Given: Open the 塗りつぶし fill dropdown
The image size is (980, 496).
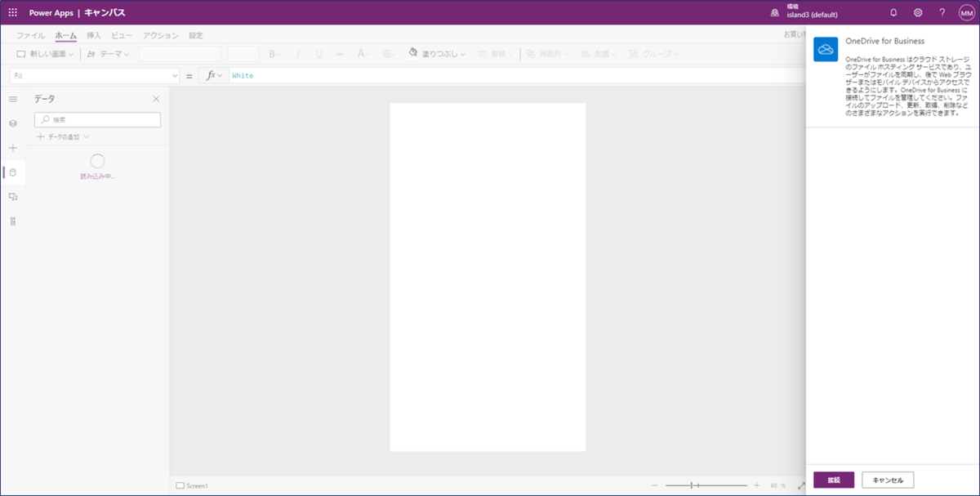Looking at the screenshot, I should 437,54.
